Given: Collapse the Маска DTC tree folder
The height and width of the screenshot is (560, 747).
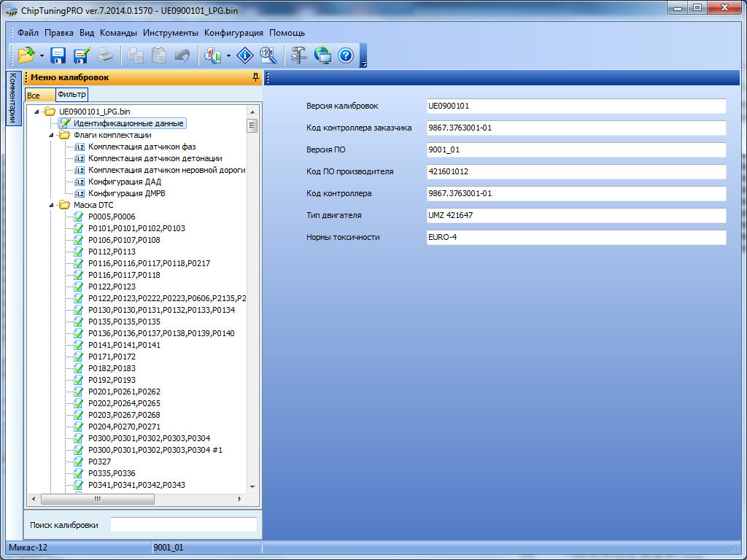Looking at the screenshot, I should pos(51,205).
